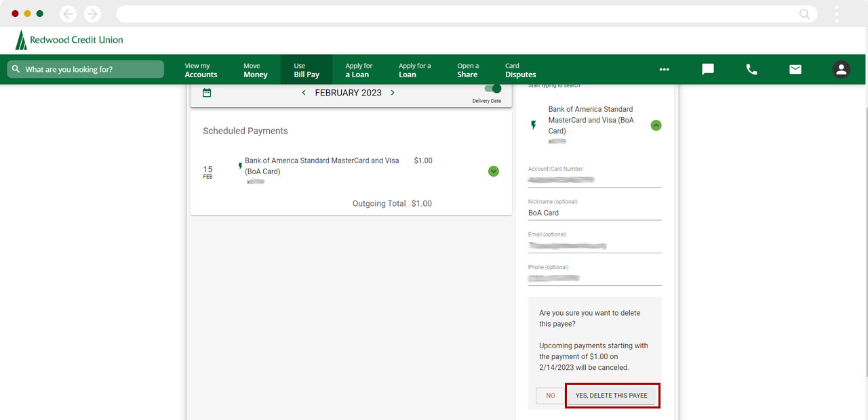Screen dimensions: 868x420
Task: Open the browser three-dot menu
Action: pyautogui.click(x=837, y=14)
